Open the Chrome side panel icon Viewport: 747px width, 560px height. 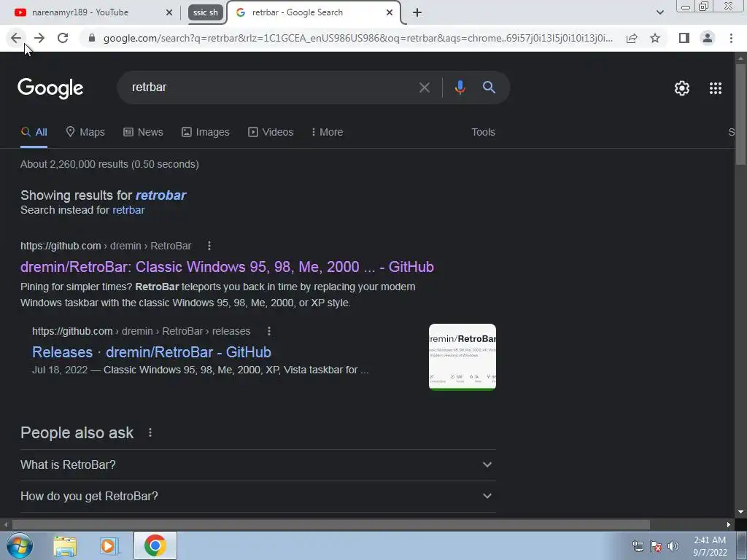684,38
